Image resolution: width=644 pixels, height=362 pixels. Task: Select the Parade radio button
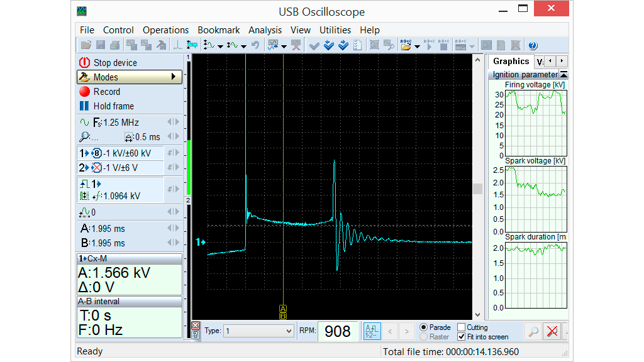pyautogui.click(x=423, y=327)
